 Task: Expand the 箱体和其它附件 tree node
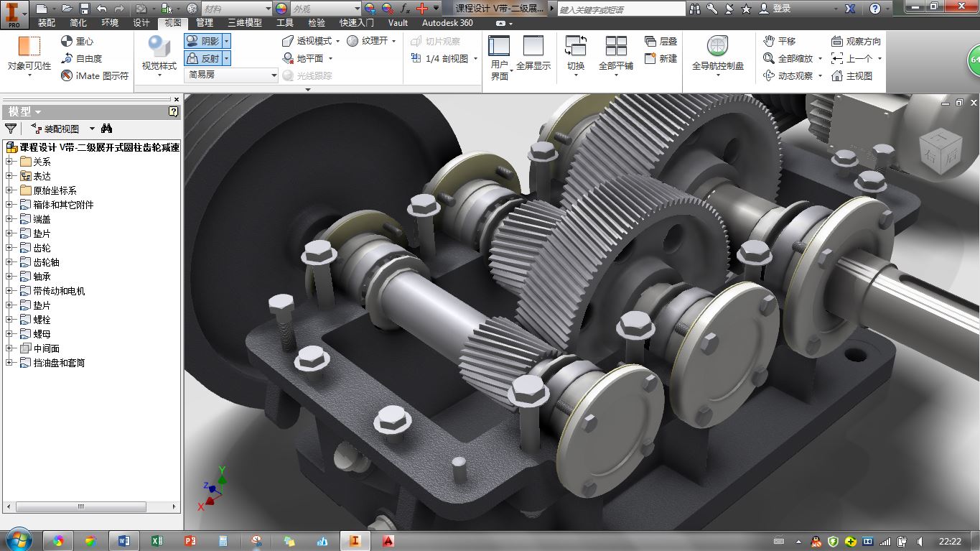click(10, 205)
